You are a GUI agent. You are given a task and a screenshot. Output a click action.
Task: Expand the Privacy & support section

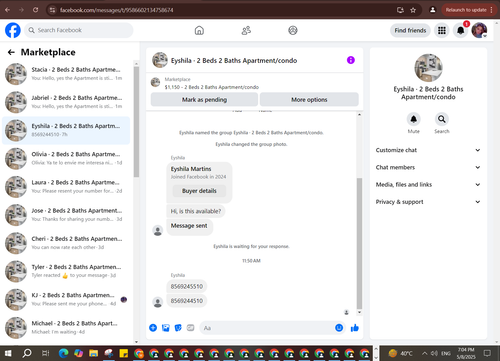[x=428, y=202]
